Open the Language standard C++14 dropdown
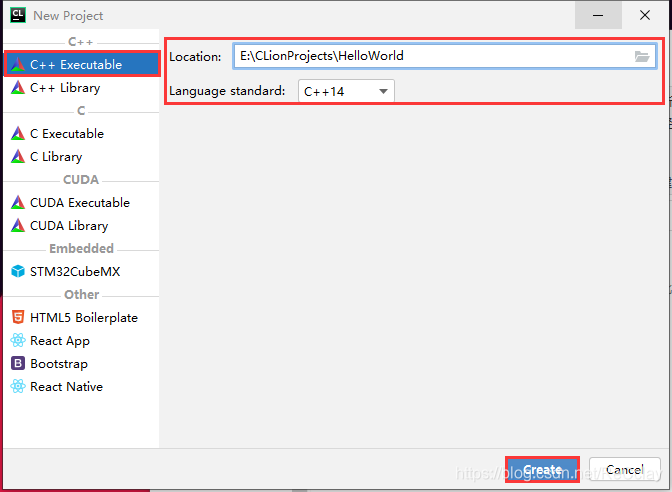Image resolution: width=672 pixels, height=492 pixels. pos(346,91)
